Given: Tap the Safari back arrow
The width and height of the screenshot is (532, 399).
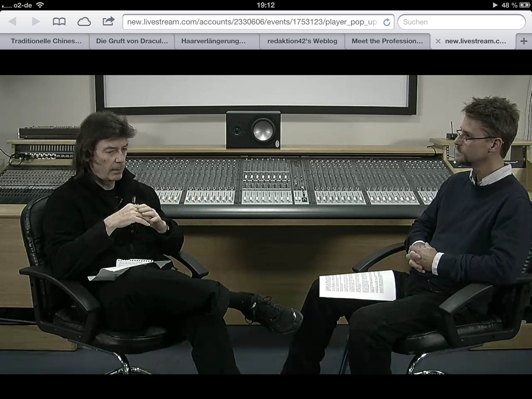Looking at the screenshot, I should click(x=12, y=22).
